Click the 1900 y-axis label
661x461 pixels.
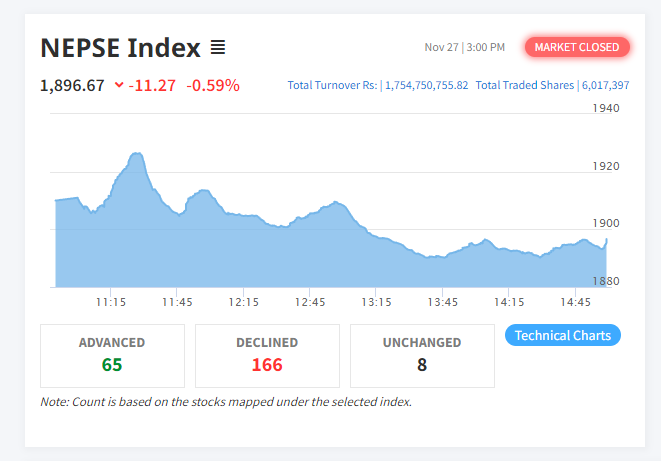click(606, 223)
